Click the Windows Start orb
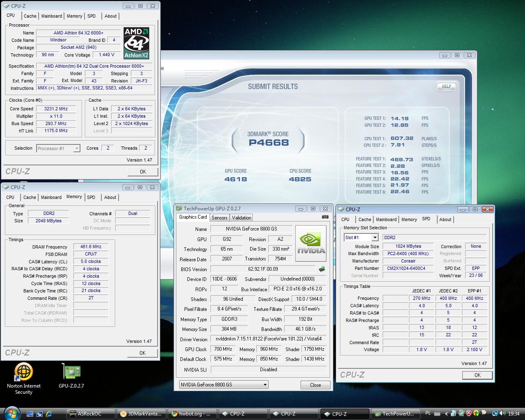The image size is (525, 420). pos(11,413)
